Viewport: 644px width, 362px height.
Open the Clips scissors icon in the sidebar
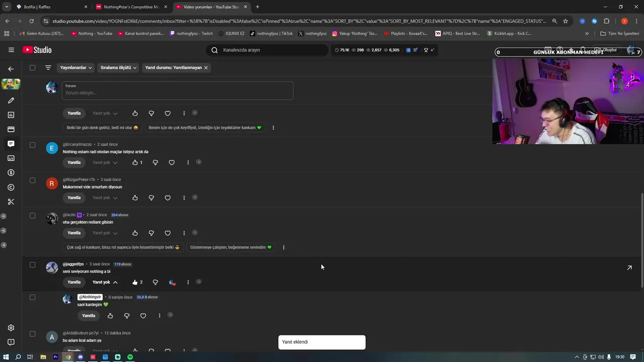point(11,202)
